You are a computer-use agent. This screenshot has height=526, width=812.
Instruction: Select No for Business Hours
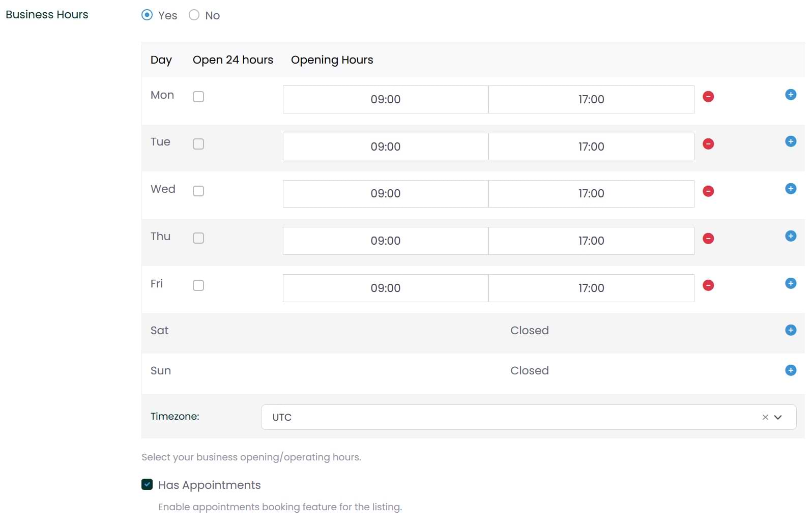pyautogui.click(x=194, y=15)
